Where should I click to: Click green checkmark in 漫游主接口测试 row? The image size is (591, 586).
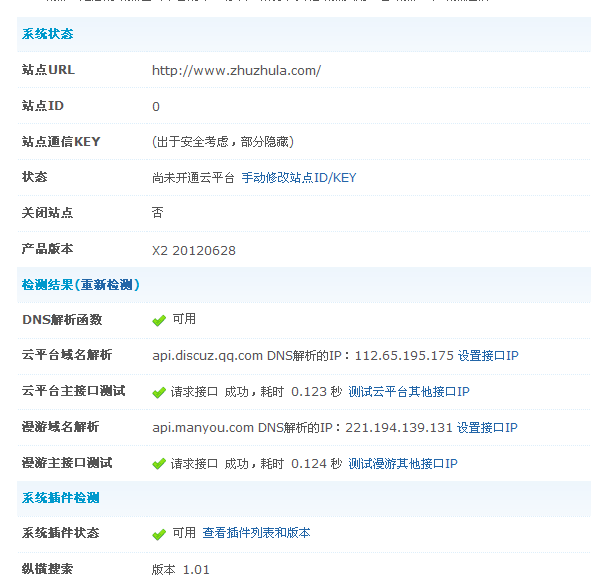click(x=159, y=464)
